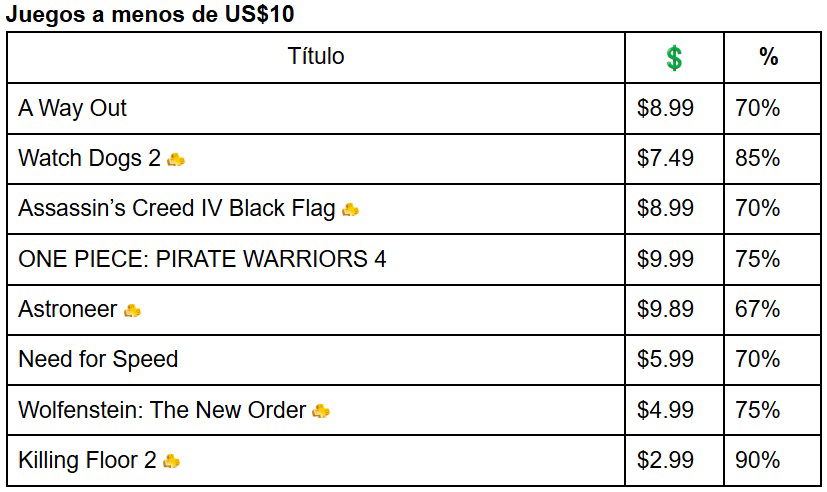Open the A Way Out title
Viewport: 827px width, 492px height.
coord(72,108)
